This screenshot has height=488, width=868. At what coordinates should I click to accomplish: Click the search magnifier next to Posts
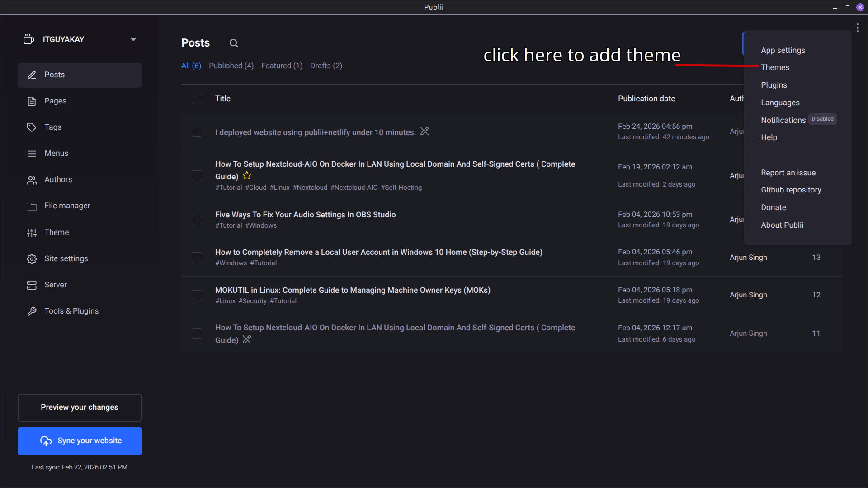pos(234,43)
